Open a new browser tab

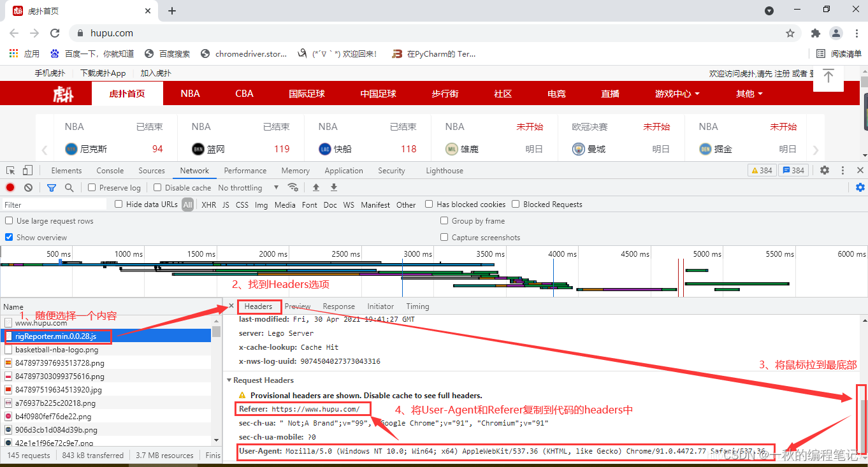coord(172,11)
